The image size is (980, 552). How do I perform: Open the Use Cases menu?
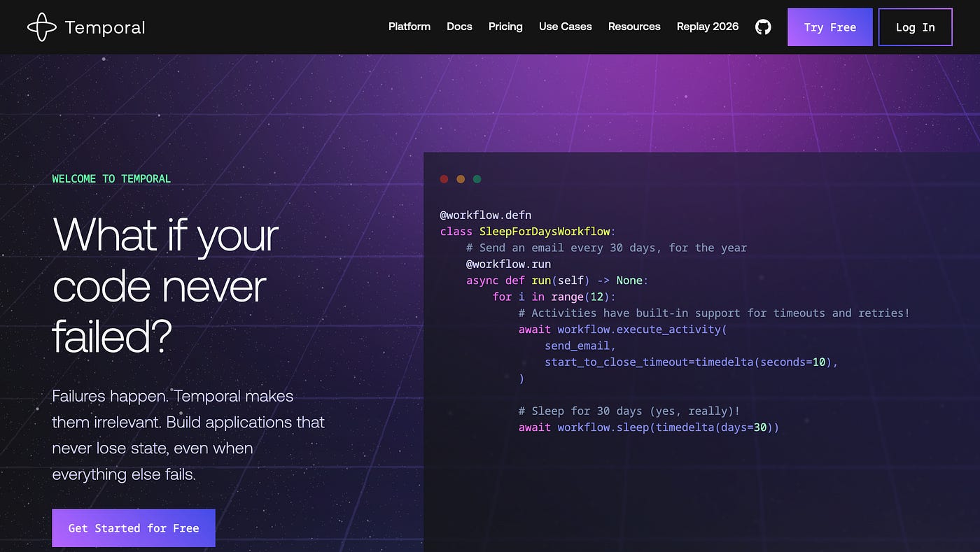566,27
